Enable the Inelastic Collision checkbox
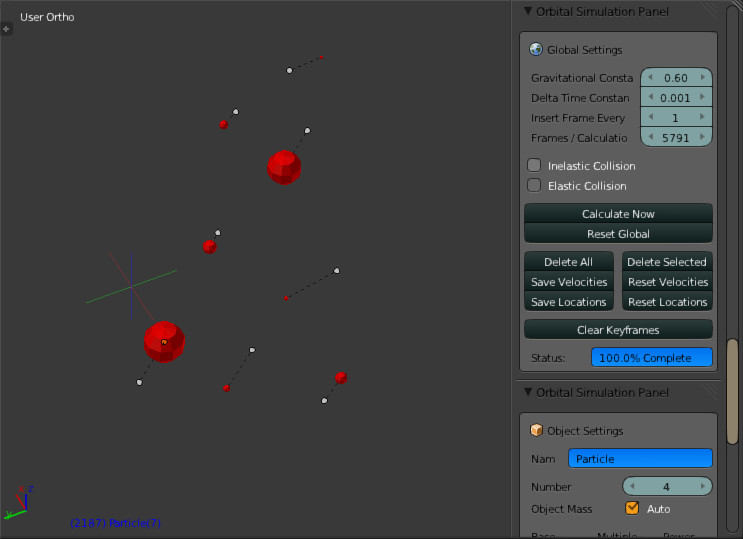 [534, 165]
